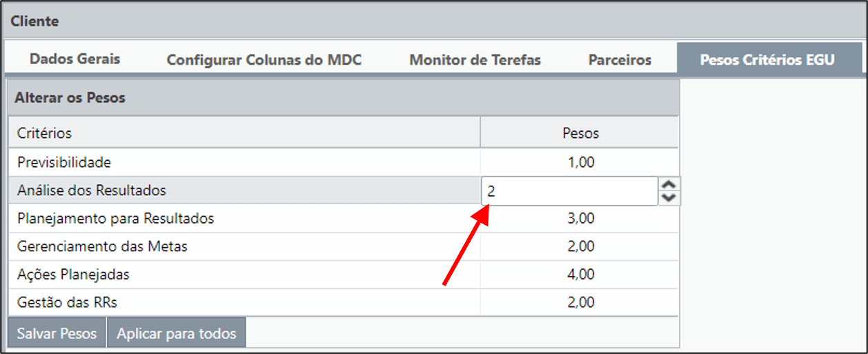Open the Monitor de Terefas tab
This screenshot has width=868, height=354.
click(475, 60)
